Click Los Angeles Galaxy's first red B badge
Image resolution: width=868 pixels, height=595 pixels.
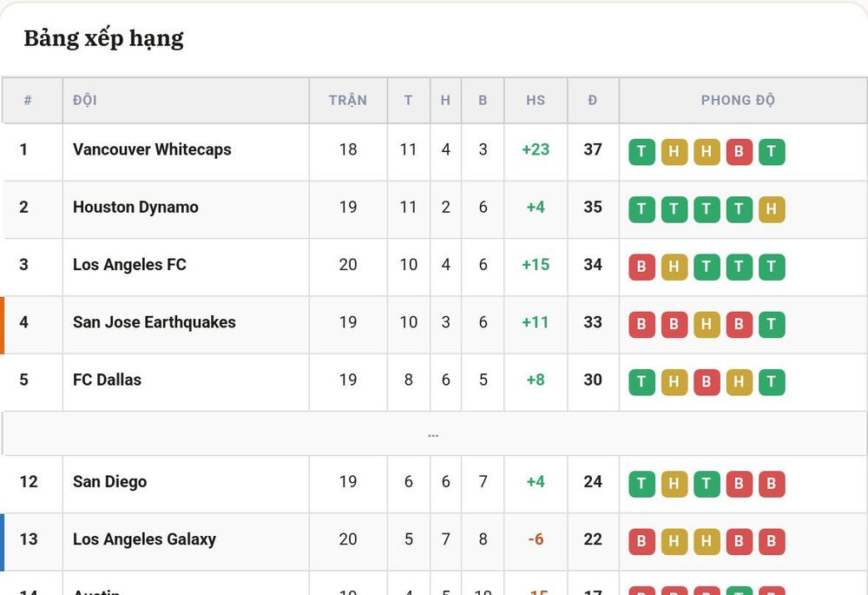tap(641, 542)
